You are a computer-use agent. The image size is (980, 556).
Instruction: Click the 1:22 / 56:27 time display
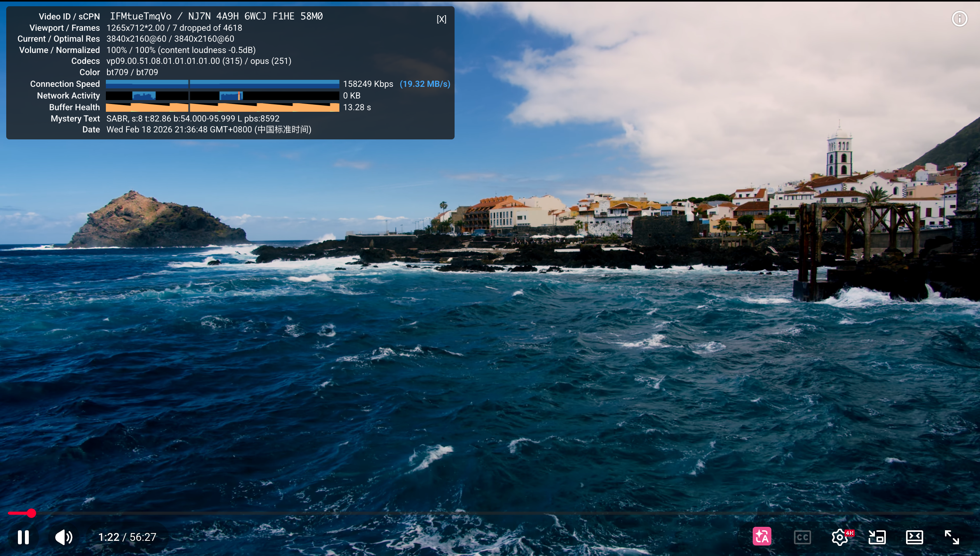[x=127, y=537]
